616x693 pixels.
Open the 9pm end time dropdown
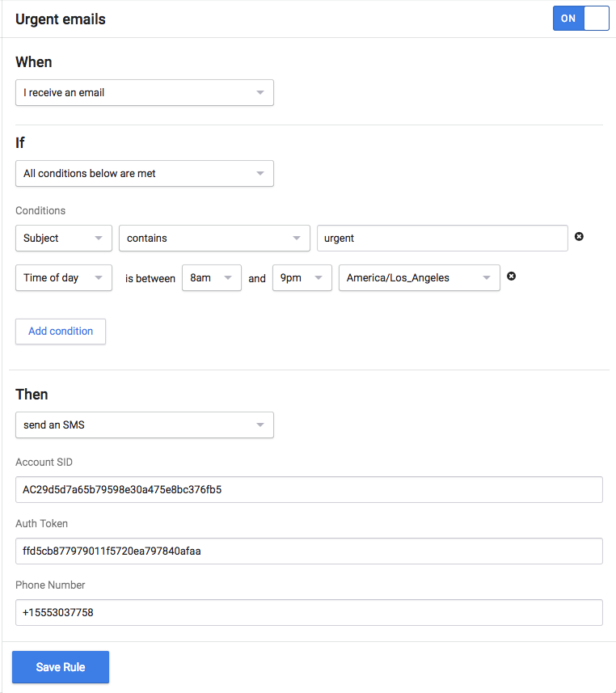[x=302, y=278]
